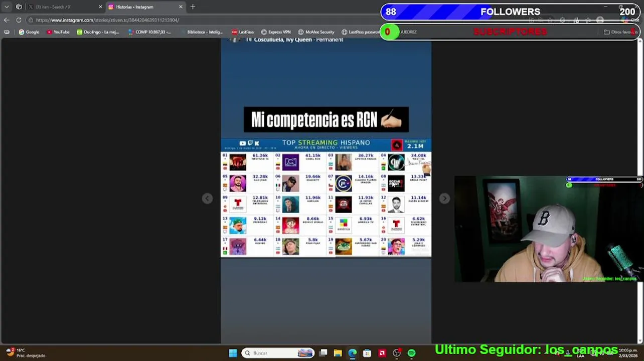This screenshot has height=361, width=644.
Task: Close the X Search tab
Action: 100,7
